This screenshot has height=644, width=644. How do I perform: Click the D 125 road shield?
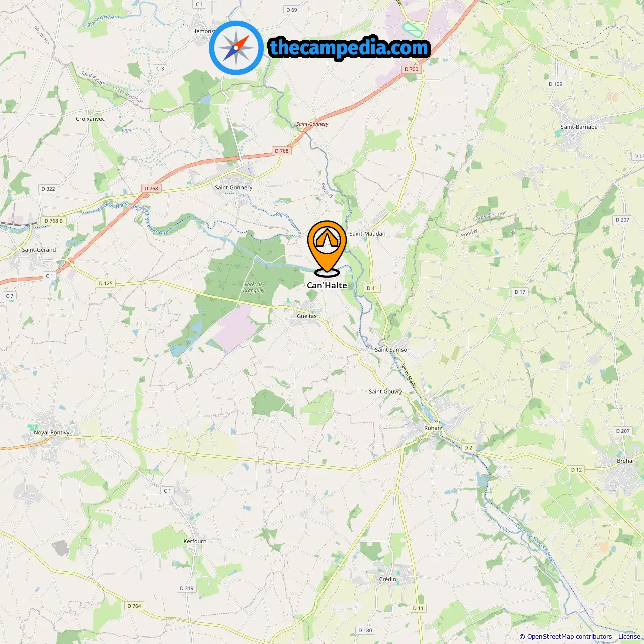pos(106,283)
